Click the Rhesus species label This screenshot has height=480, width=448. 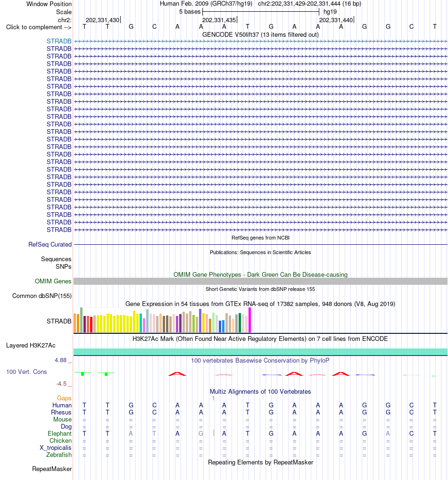tap(61, 412)
